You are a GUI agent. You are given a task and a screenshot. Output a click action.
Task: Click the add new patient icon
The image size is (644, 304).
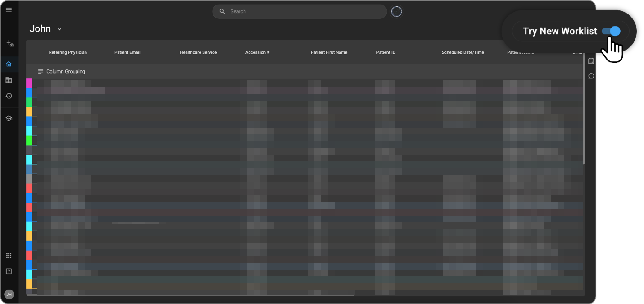[x=9, y=43]
